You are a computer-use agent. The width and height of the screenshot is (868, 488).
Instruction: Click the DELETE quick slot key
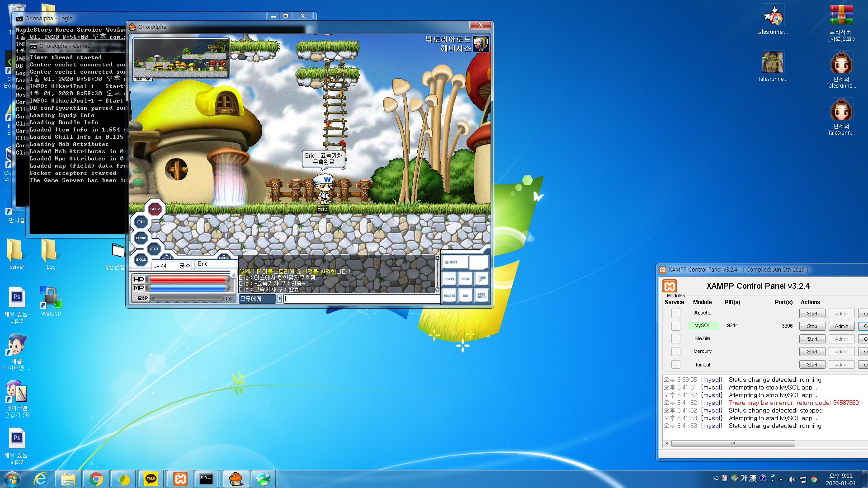[449, 296]
